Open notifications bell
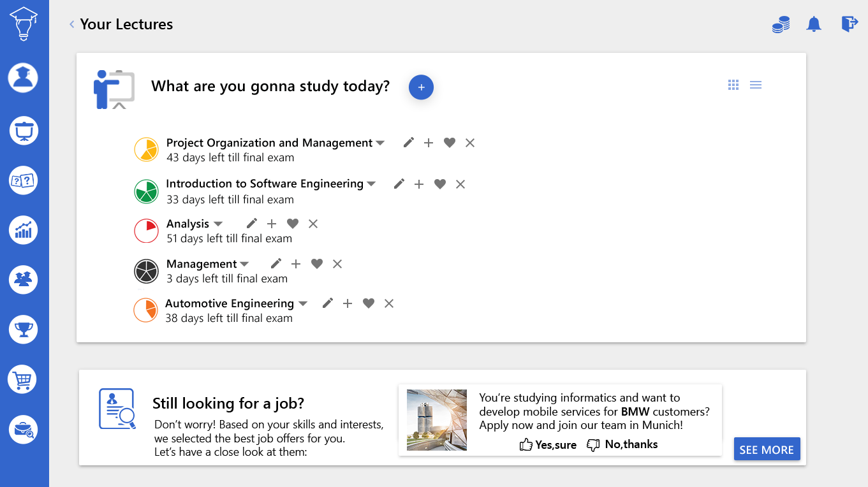The width and height of the screenshot is (868, 487). click(814, 25)
